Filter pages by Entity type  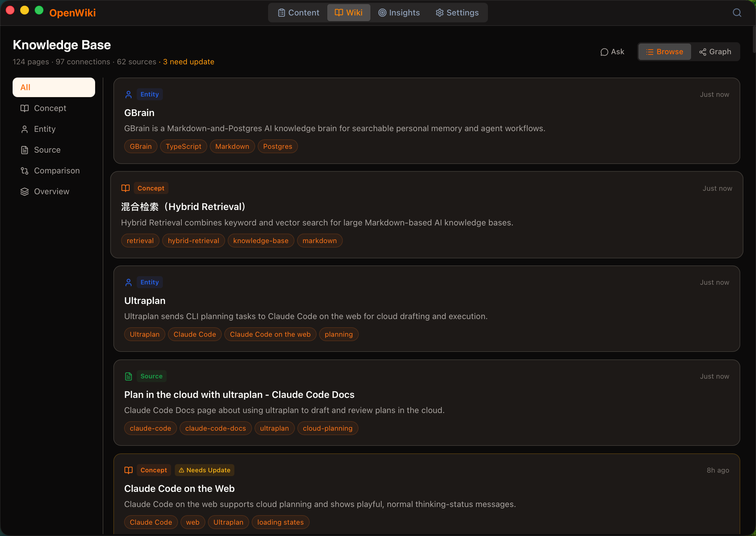pos(54,129)
